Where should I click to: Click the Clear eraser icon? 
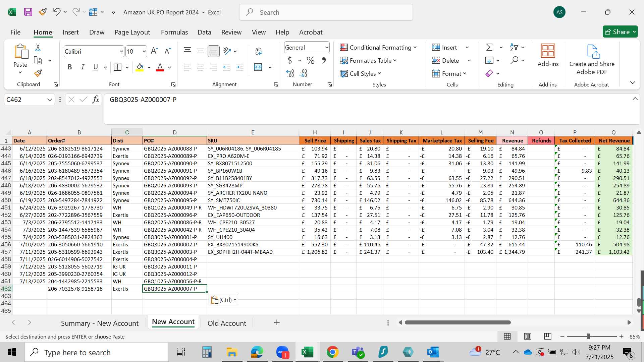coord(489,73)
